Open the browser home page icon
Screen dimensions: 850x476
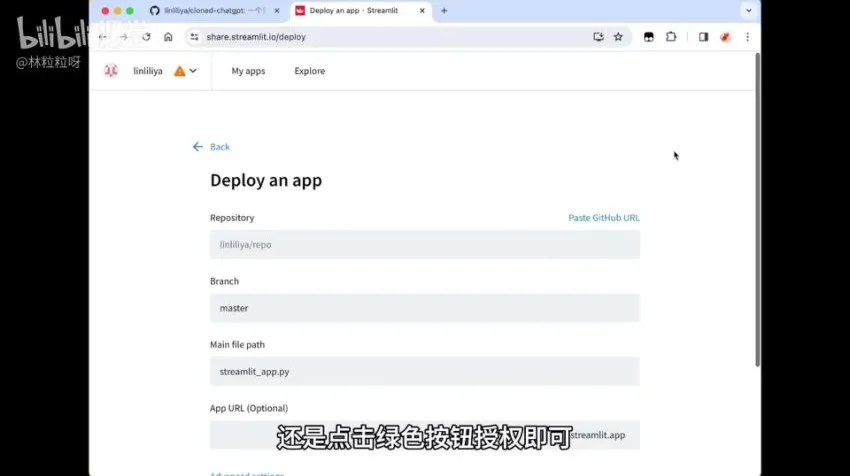click(x=168, y=37)
